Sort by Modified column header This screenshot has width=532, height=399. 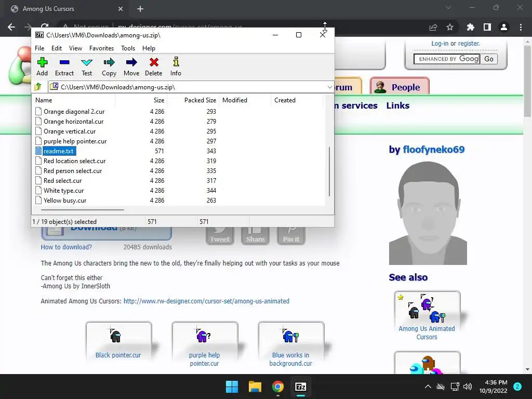(x=245, y=100)
